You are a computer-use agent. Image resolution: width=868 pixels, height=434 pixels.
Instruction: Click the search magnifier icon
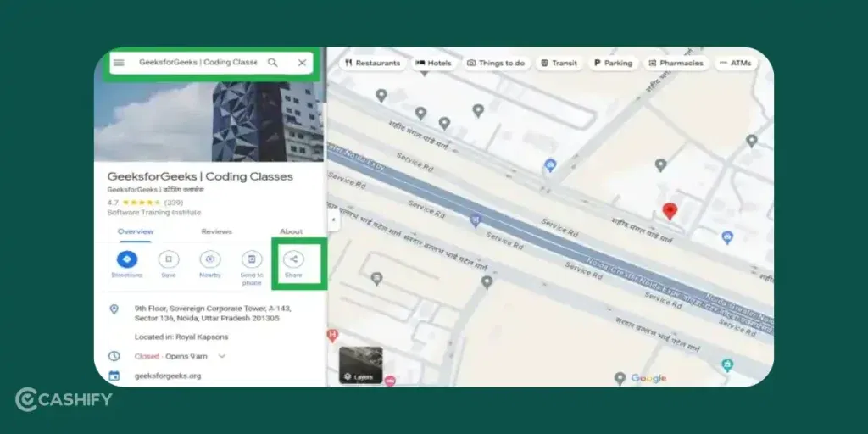273,63
